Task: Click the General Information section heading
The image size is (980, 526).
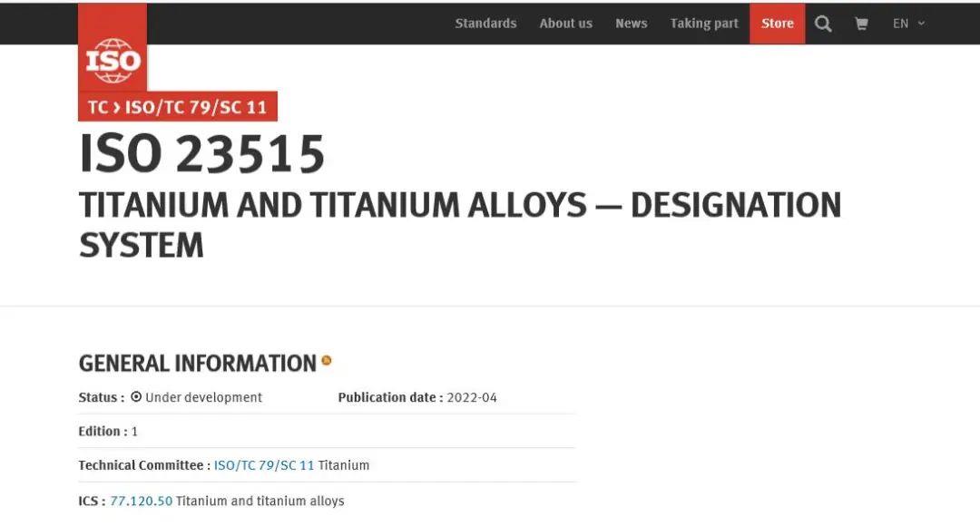Action: [197, 364]
